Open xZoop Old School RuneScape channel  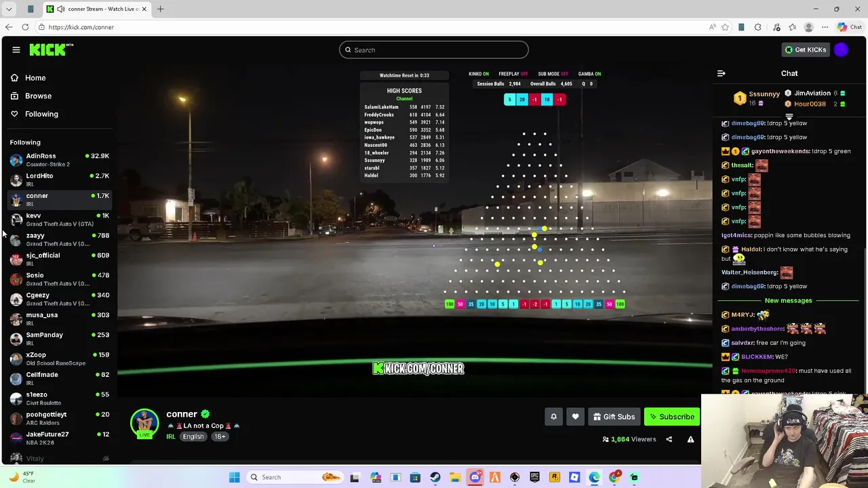click(60, 359)
